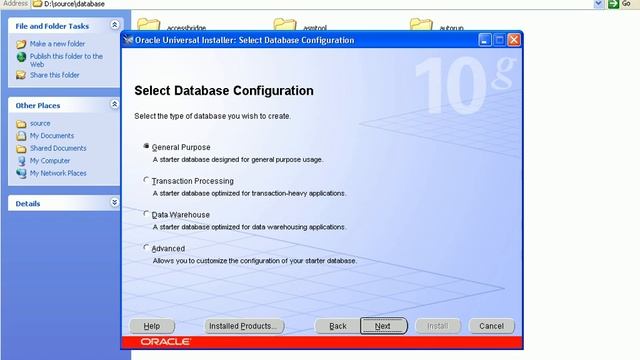Click the Share this folder icon
Screen dimensions: 640x360
21,75
